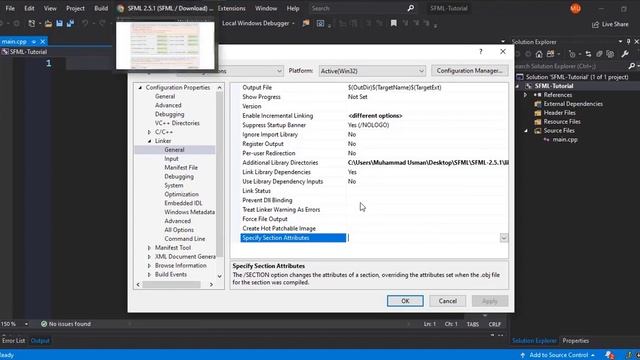This screenshot has height=360, width=640.
Task: Open the Extensions menu
Action: tap(231, 8)
